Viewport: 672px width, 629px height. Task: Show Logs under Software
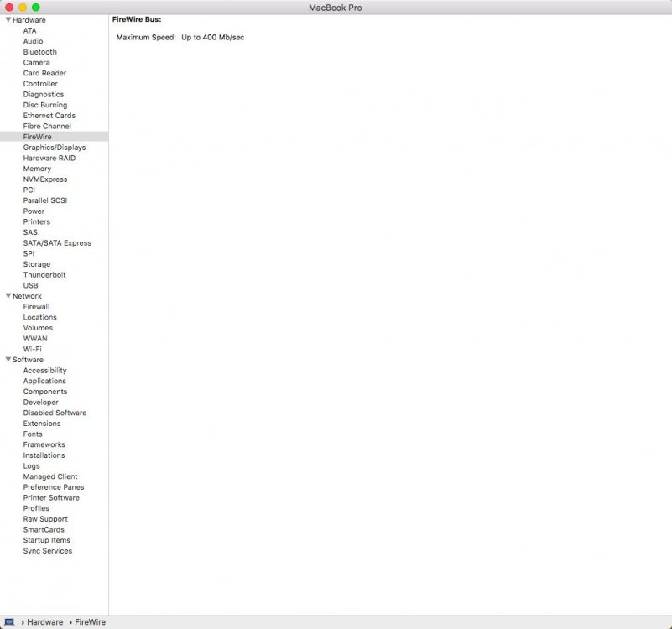[x=31, y=465]
